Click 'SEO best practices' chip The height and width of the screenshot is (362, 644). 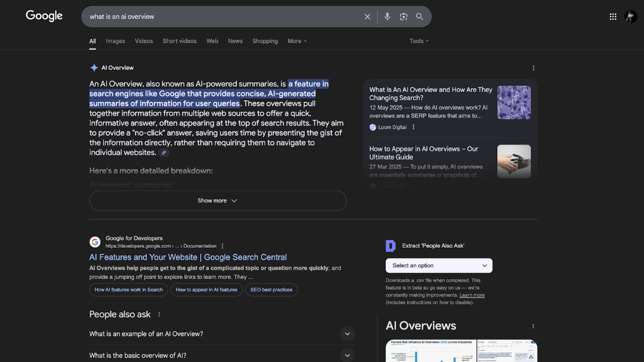point(271,289)
